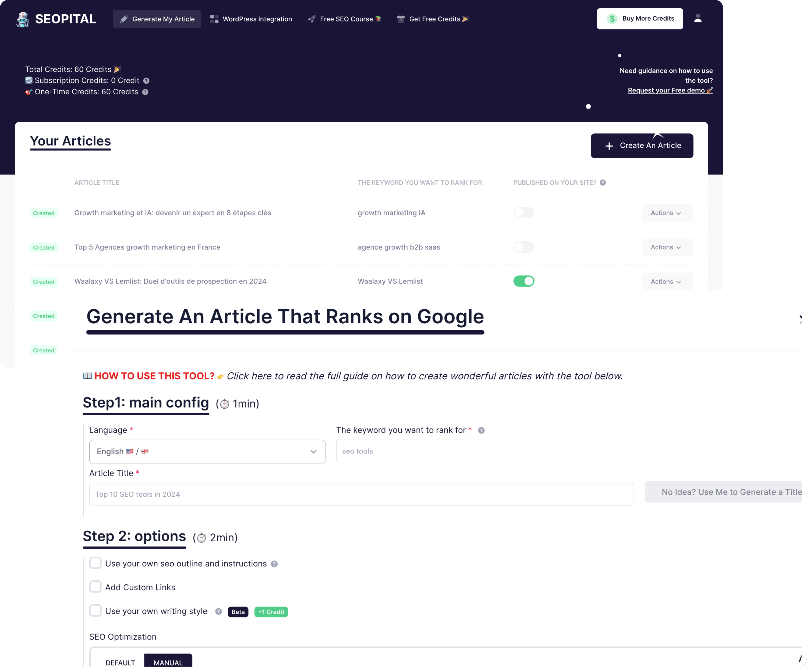Disable published toggle for Waalaxy VS Lemlist

point(523,281)
